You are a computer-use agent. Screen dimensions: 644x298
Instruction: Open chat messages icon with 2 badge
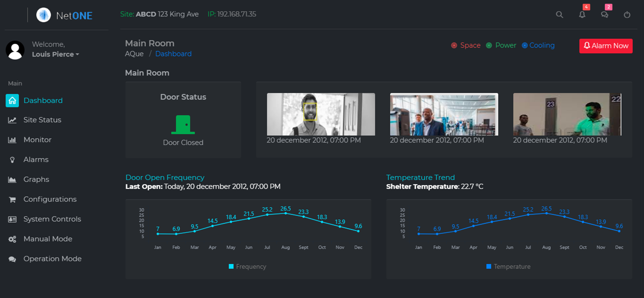tap(604, 14)
